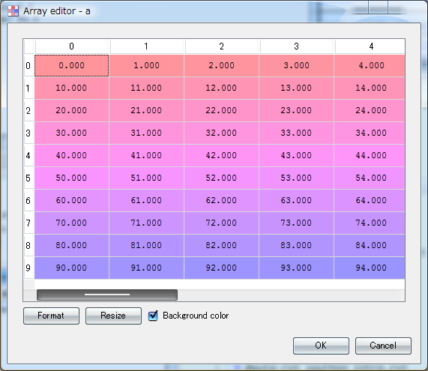Viewport: 428px width, 371px height.
Task: Select the cell containing 42.000
Action: point(222,156)
